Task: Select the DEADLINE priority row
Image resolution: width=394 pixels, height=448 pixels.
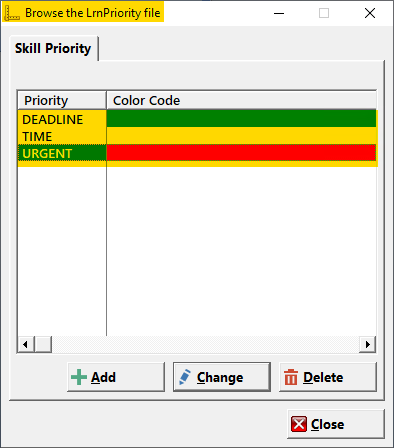Action: coord(197,119)
